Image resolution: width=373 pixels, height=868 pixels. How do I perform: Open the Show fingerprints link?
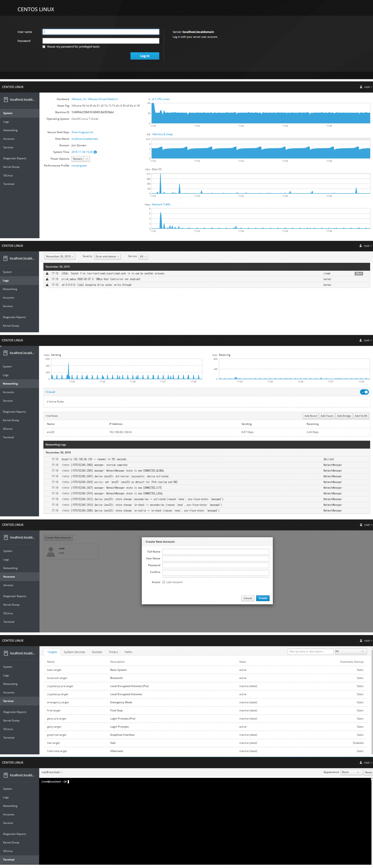click(82, 132)
